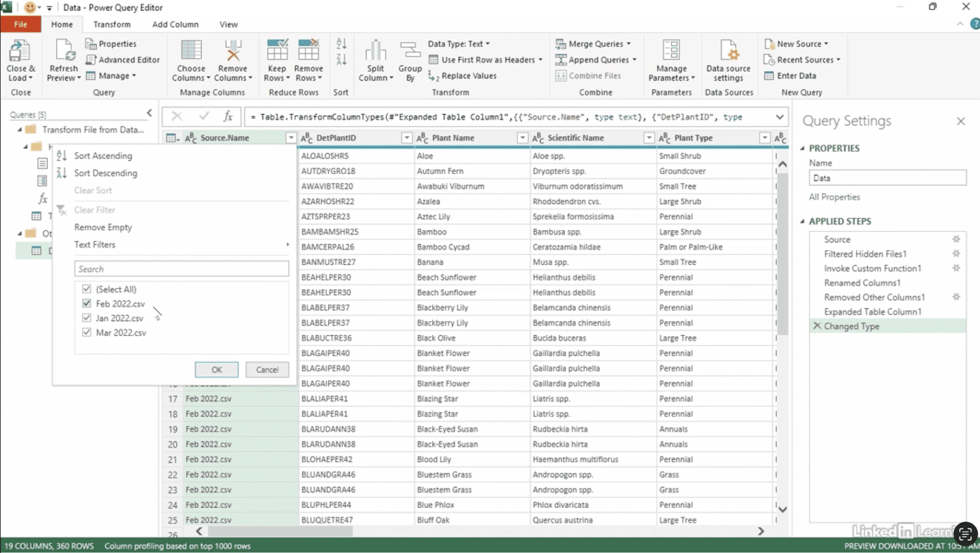Viewport: 980px width, 553px height.
Task: Click the Split Column icon
Action: coord(375,51)
